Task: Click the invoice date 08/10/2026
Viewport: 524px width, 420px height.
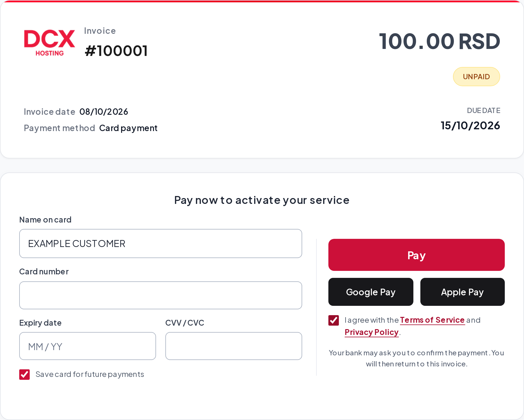Action: [104, 112]
